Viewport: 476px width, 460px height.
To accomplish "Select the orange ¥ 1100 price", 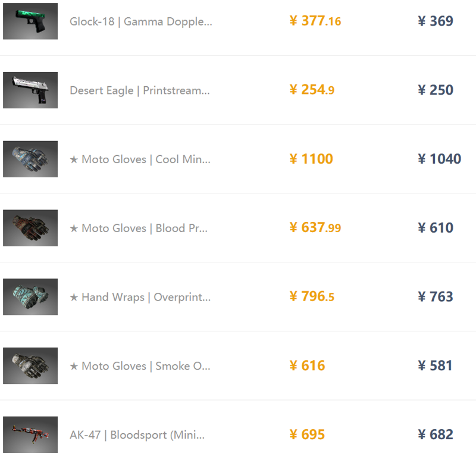I will (311, 159).
